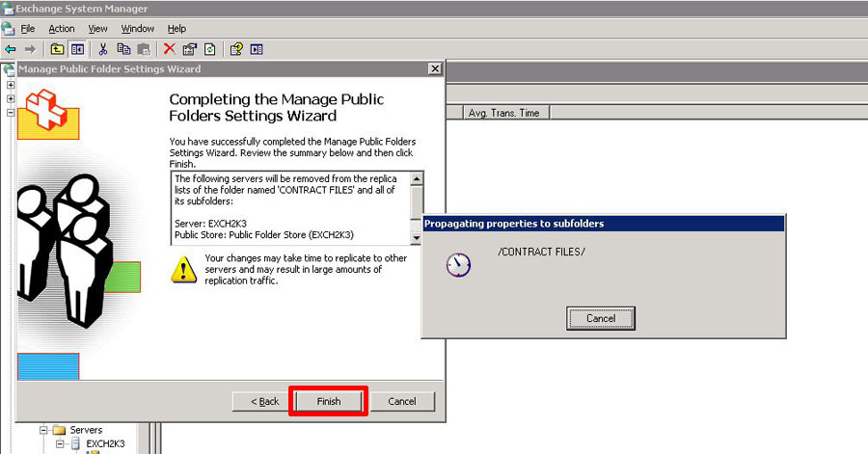Click the Finish button in wizard
This screenshot has width=868, height=454.
(328, 401)
